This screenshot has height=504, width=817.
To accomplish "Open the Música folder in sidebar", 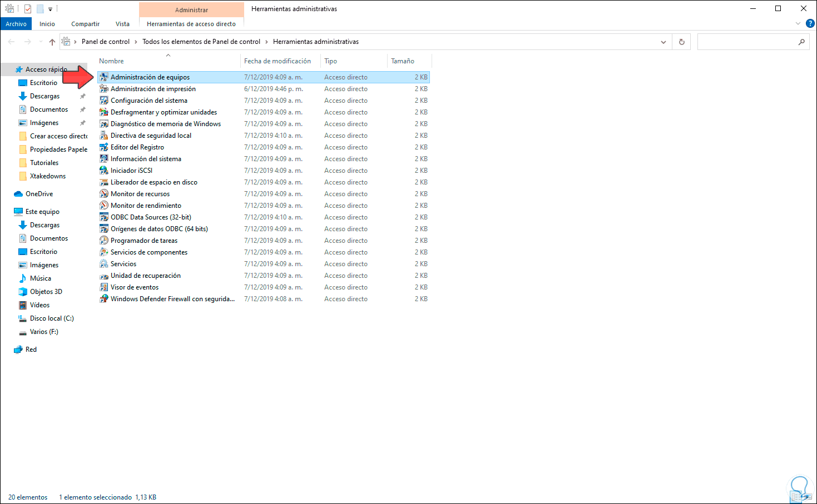I will (41, 278).
